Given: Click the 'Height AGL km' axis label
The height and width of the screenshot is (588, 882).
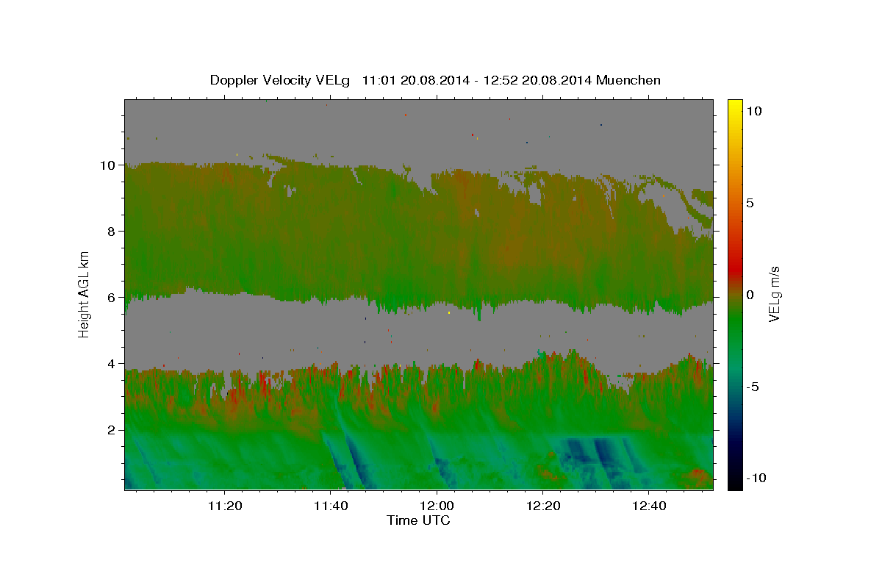Looking at the screenshot, I should [x=85, y=294].
